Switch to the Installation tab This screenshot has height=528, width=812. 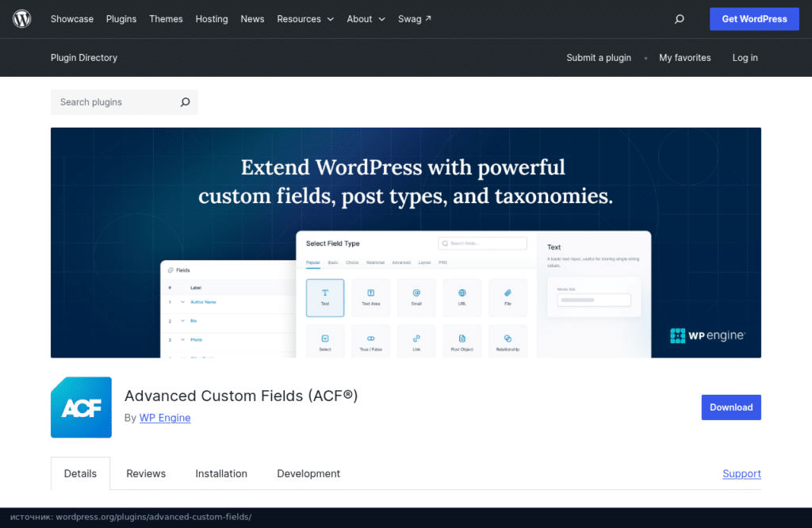[x=221, y=473]
